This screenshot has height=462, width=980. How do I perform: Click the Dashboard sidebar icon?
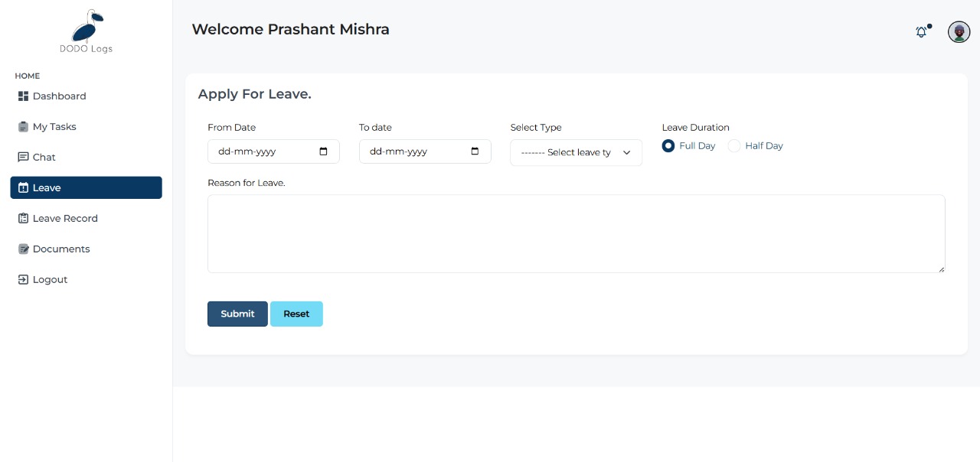tap(23, 96)
